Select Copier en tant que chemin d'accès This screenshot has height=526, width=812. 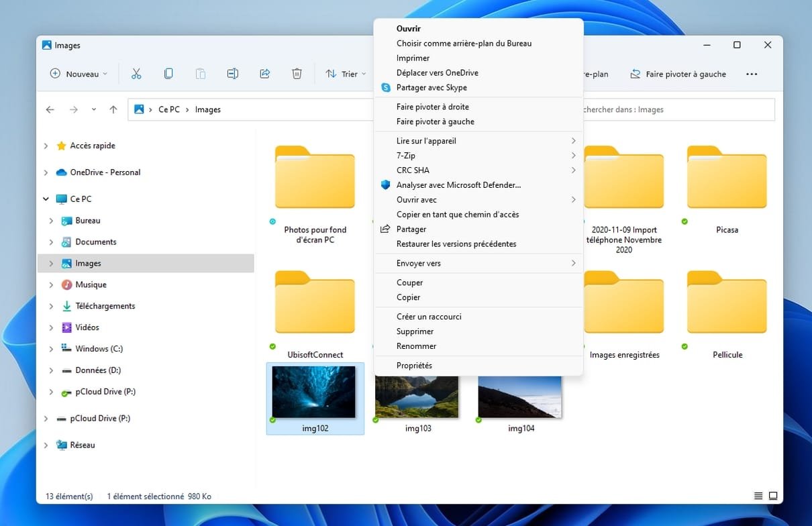(x=478, y=215)
